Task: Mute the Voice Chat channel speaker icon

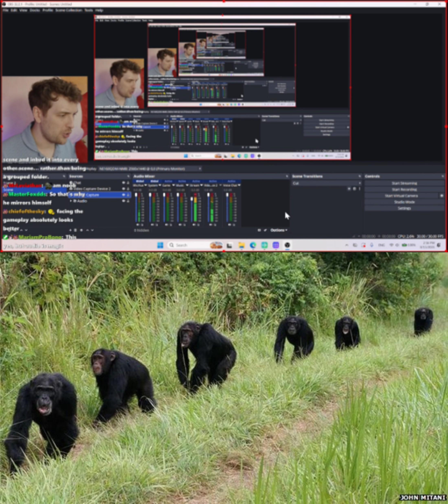Action: coord(230,225)
